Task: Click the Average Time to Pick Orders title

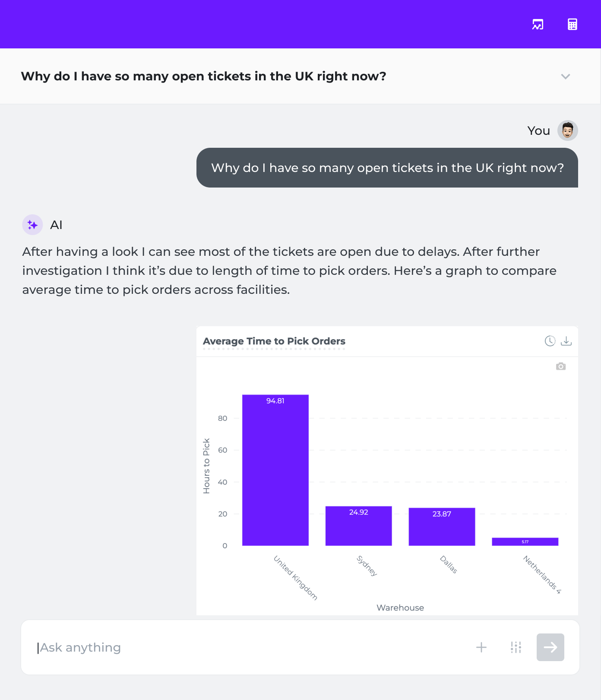Action: (274, 341)
